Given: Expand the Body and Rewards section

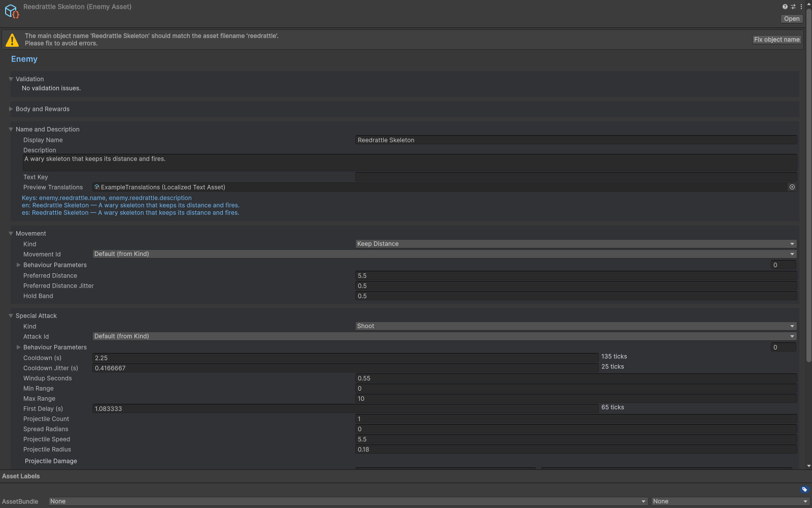Looking at the screenshot, I should click(x=11, y=109).
